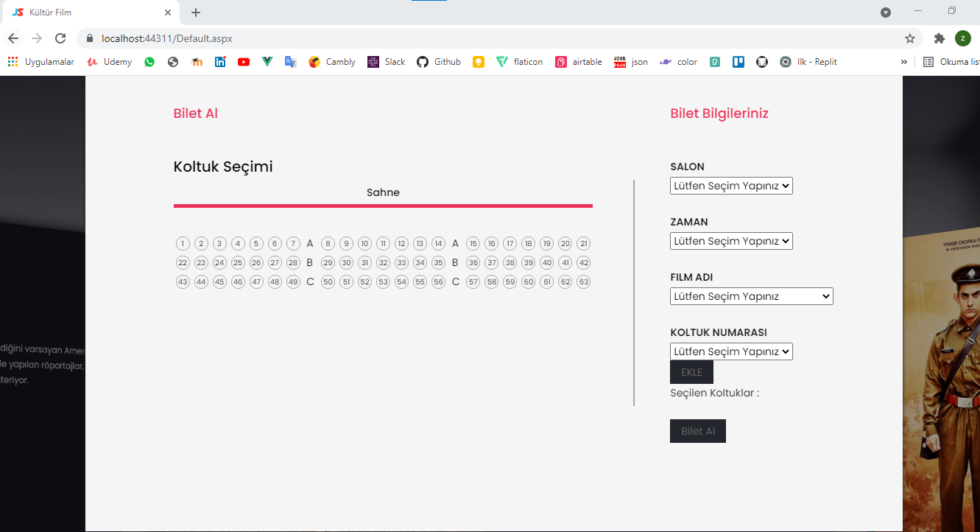Bookmark this page with star icon
Viewport: 980px width, 532px height.
(910, 38)
